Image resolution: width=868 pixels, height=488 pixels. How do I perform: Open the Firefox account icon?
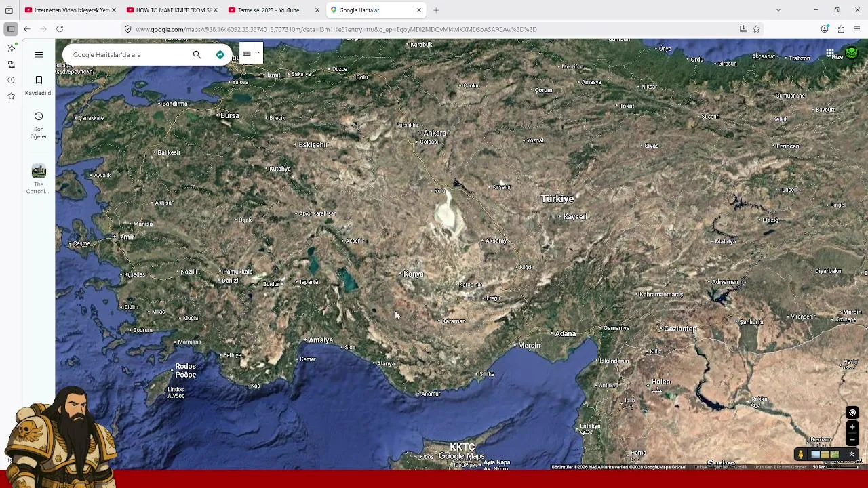coord(825,29)
